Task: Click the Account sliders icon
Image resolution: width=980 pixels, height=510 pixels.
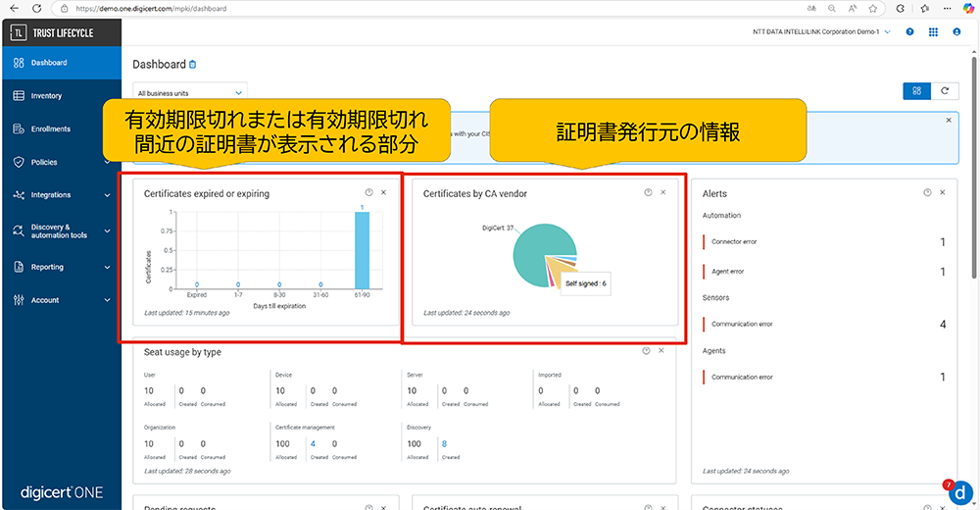Action: [19, 300]
